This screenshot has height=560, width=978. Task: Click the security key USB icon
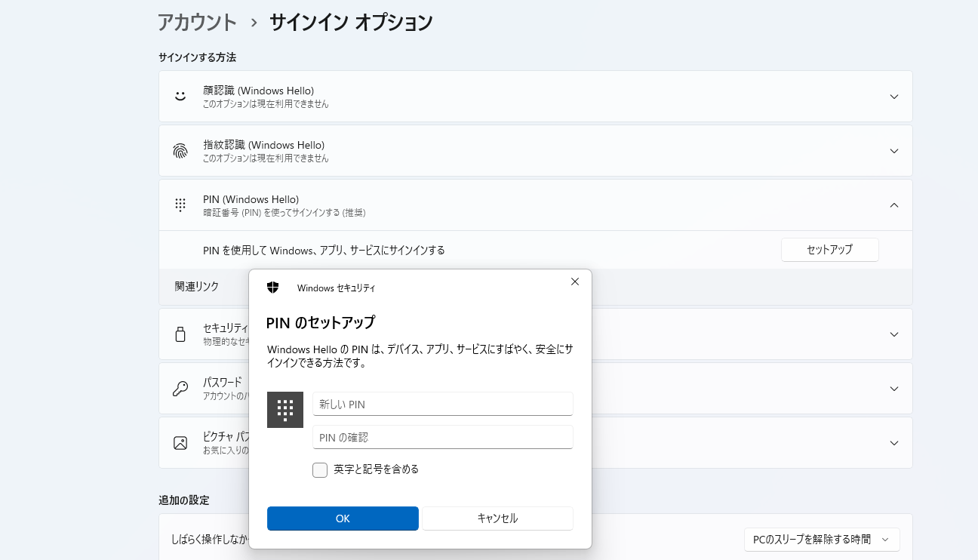pyautogui.click(x=180, y=334)
